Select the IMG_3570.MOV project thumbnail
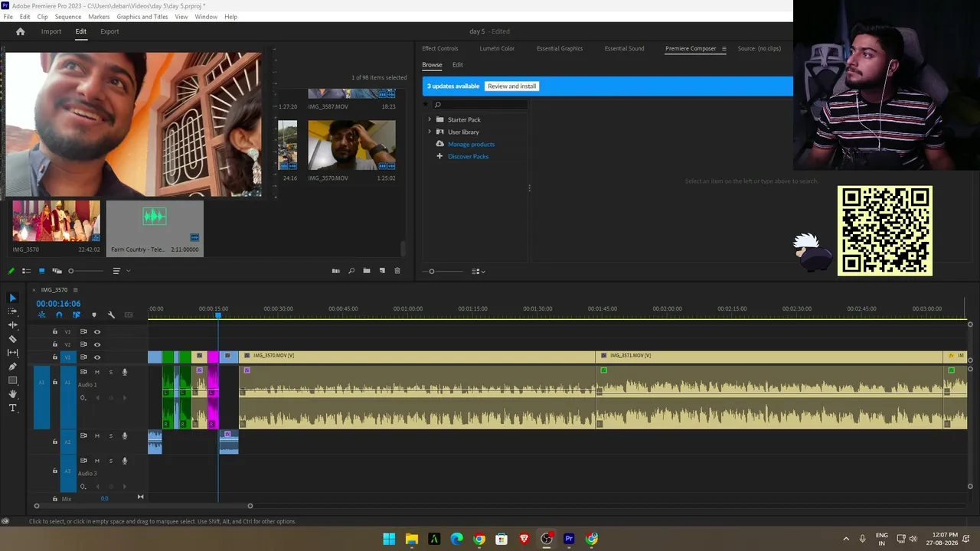The image size is (980, 551). coord(352,145)
